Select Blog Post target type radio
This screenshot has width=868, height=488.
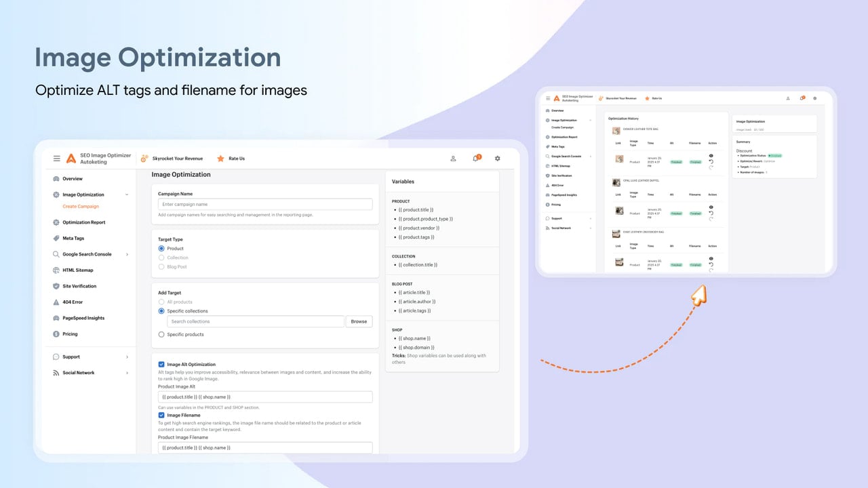coord(161,266)
